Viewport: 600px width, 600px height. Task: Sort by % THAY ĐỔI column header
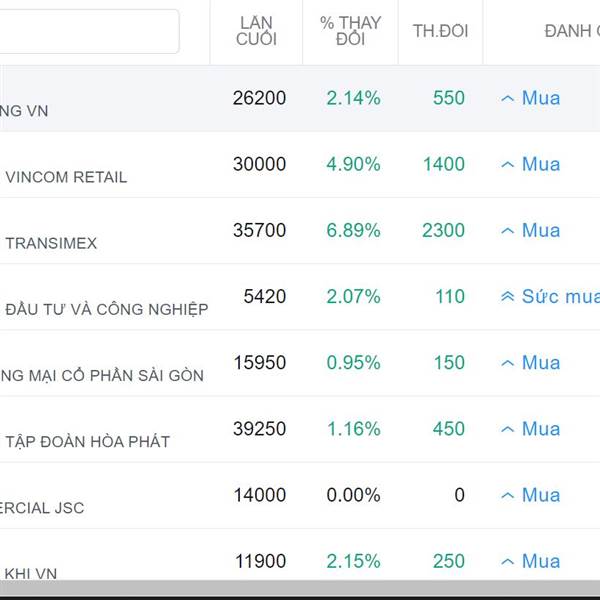350,31
